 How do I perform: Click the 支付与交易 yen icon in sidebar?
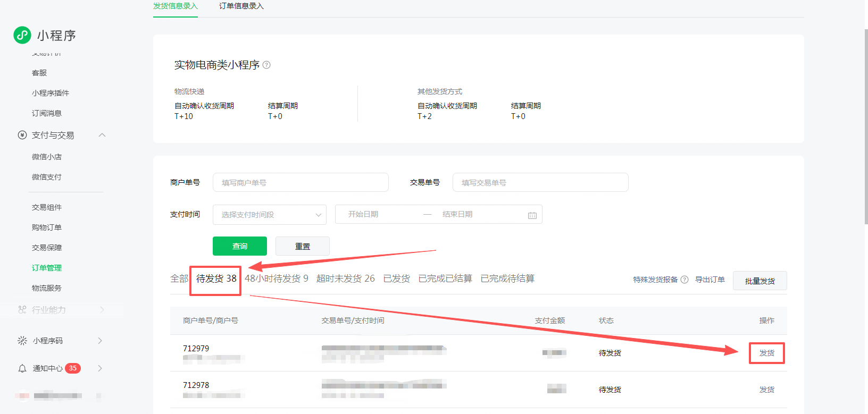[x=22, y=135]
